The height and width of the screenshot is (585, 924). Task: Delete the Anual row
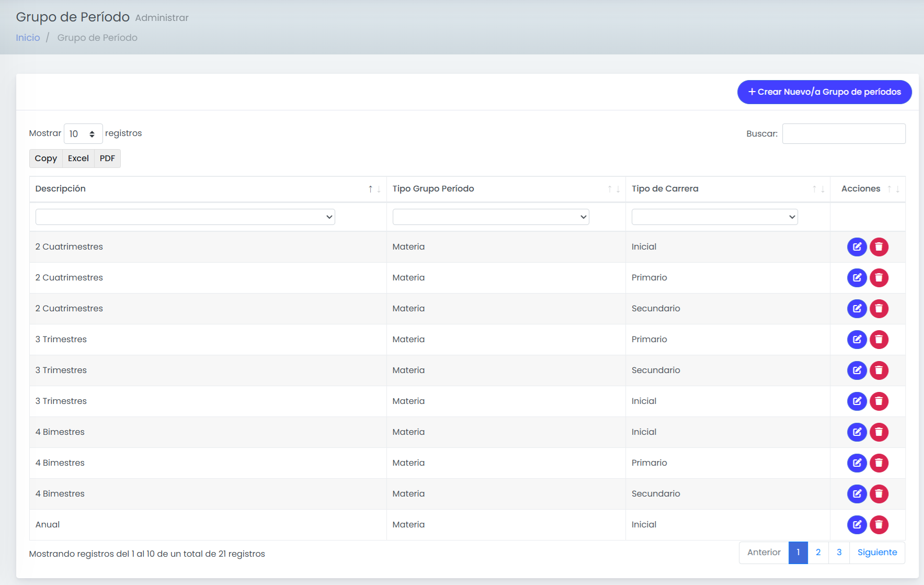point(879,525)
